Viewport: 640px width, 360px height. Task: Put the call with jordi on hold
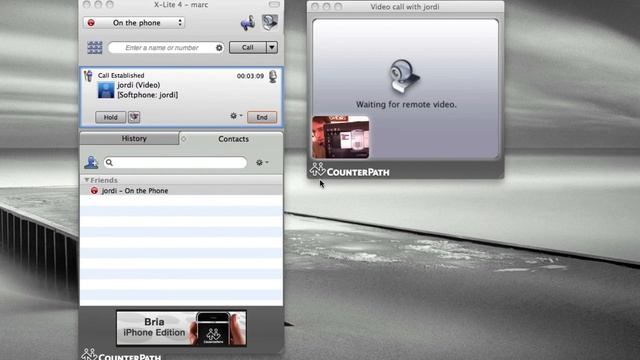coord(110,117)
